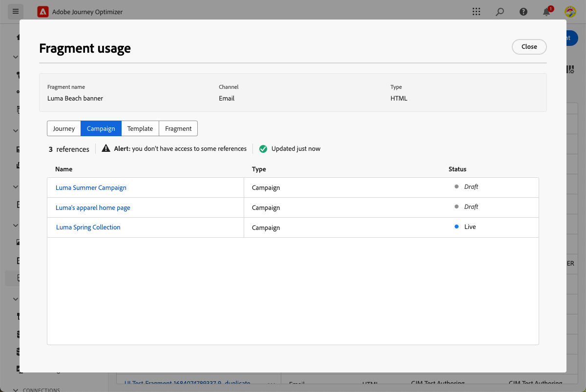
Task: Click the Status column header
Action: pyautogui.click(x=458, y=169)
